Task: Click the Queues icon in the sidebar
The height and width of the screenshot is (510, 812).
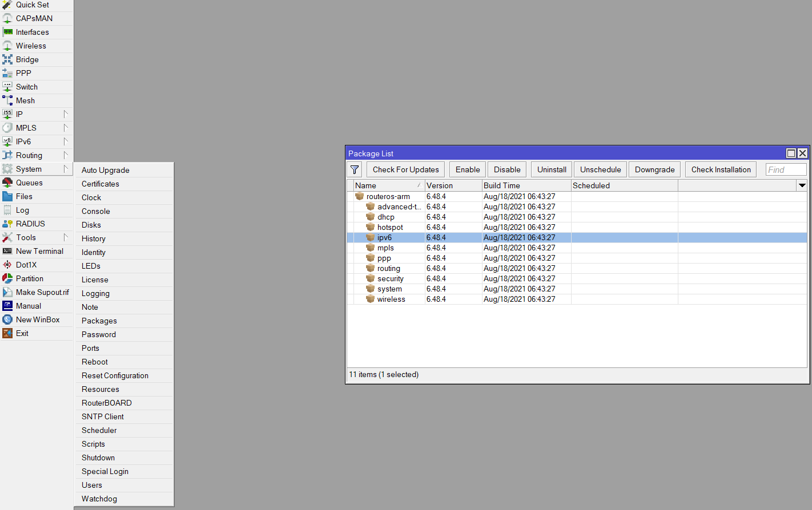Action: tap(7, 183)
